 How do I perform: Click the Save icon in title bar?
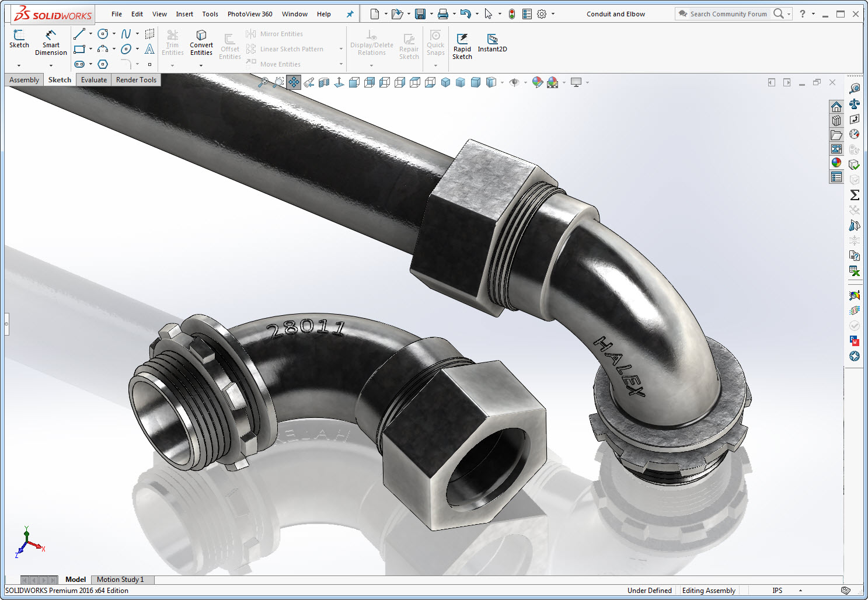click(x=420, y=14)
